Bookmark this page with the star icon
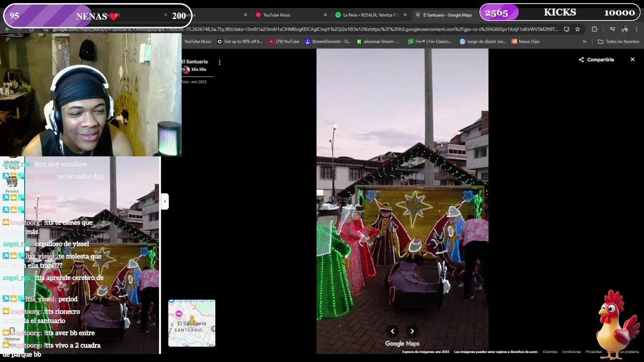644x362 pixels. pyautogui.click(x=578, y=29)
